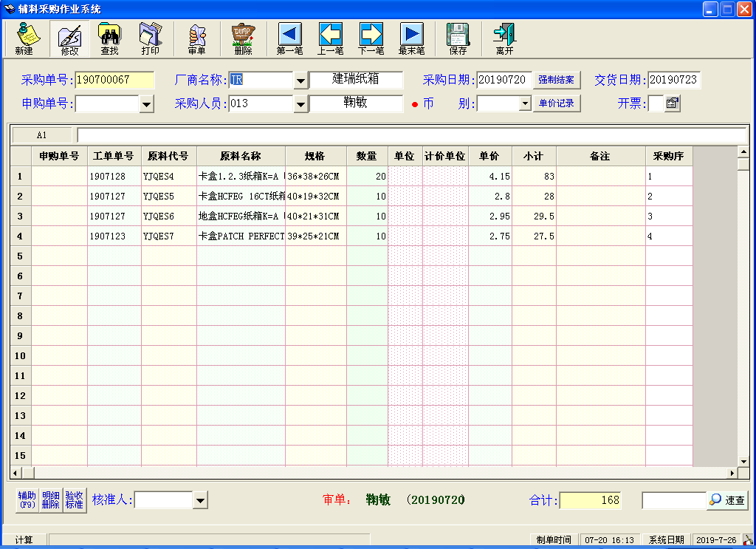
Task: Click the status bar corner icon
Action: coord(748,540)
